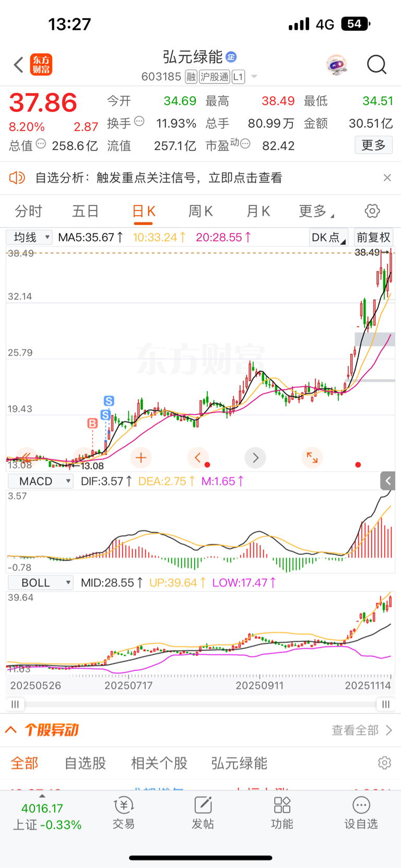Open the 功能 functions grid icon
This screenshot has height=868, width=401.
[282, 814]
